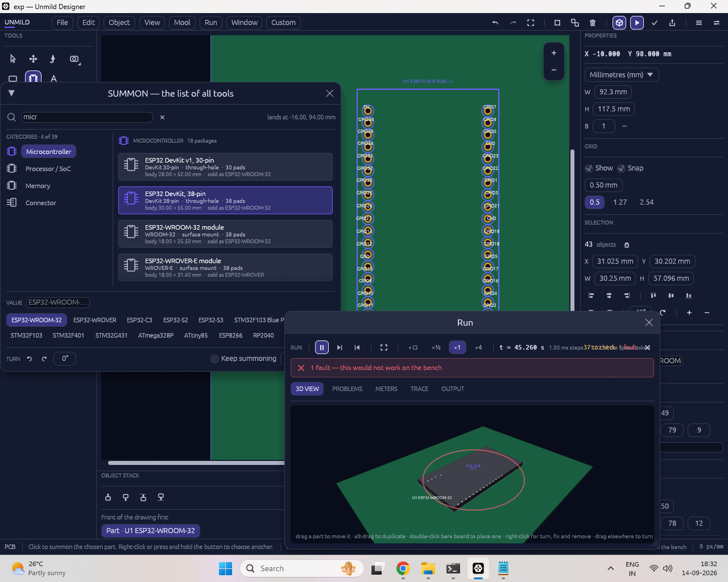Select the pen/route tool in Tools
The image size is (728, 582).
click(x=53, y=59)
